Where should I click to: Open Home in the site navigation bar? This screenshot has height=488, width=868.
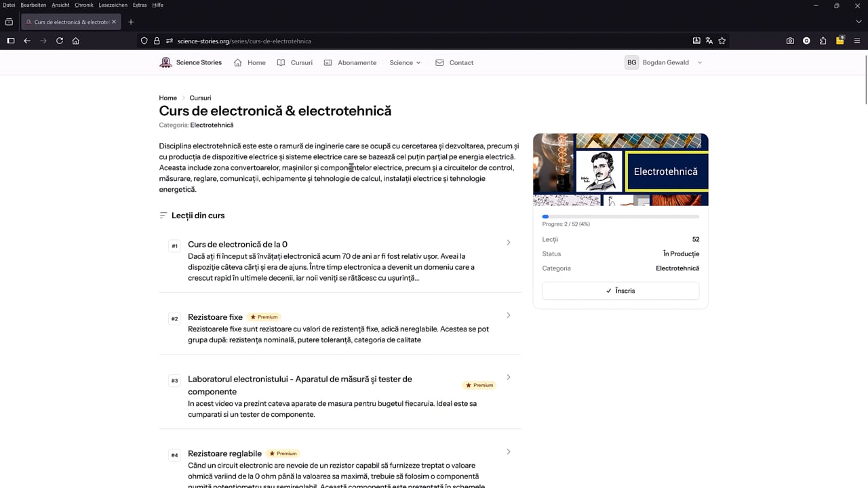tap(250, 62)
